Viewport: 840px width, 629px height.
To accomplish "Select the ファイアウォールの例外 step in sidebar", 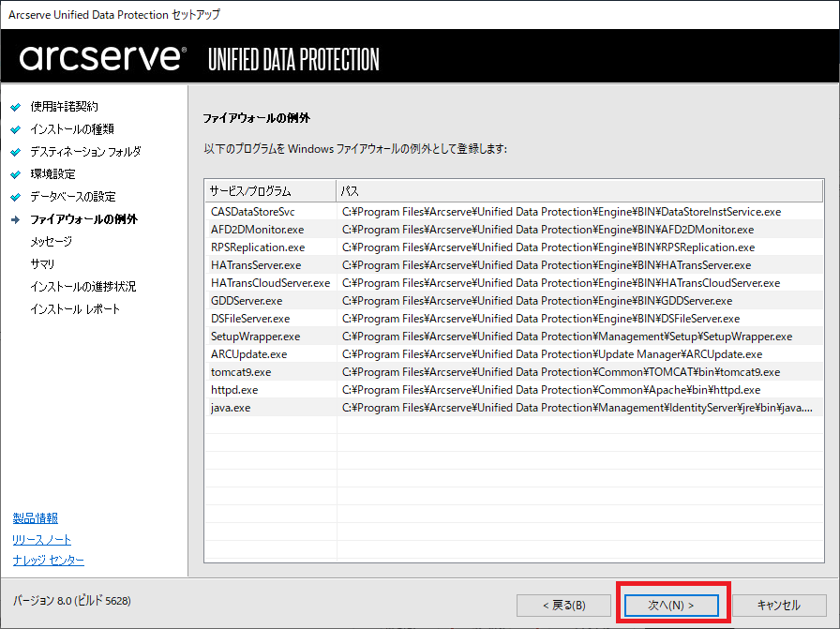I will (x=83, y=219).
